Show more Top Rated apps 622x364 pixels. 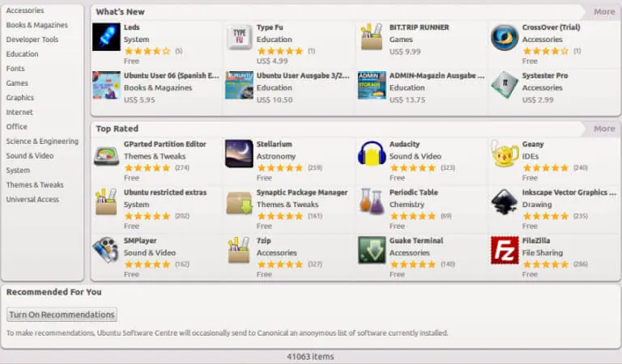[603, 129]
